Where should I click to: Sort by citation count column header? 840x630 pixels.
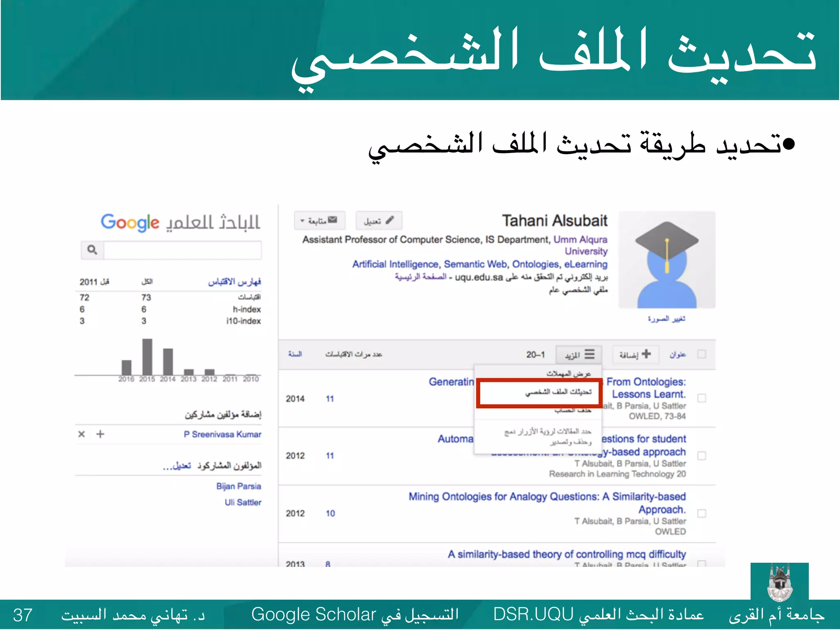(x=354, y=354)
